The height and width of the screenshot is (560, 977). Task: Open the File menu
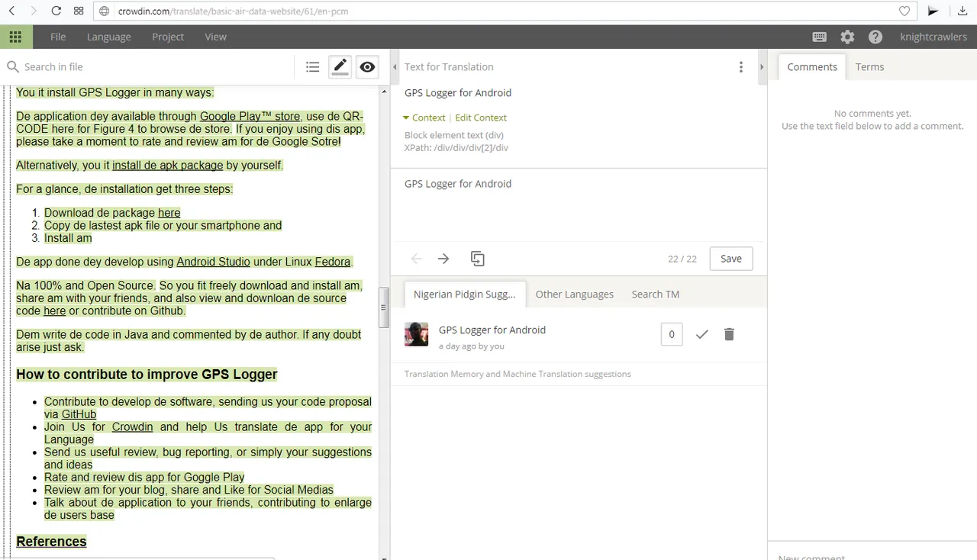click(58, 37)
